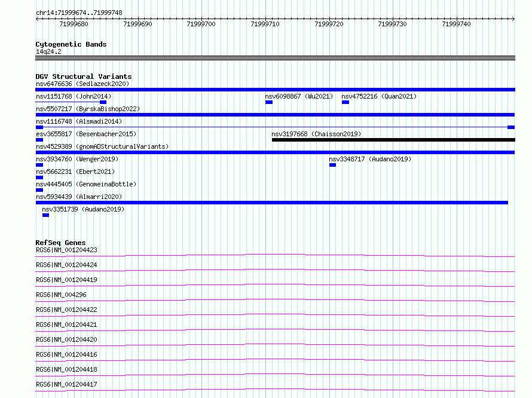Click the nsv3348717 (Audano2019) variant block

(x=332, y=165)
